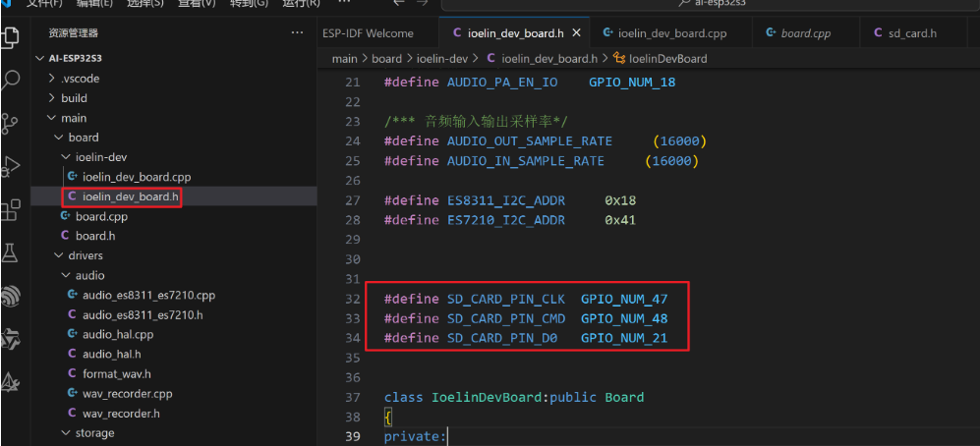
Task: Select ioelin_dev_board.h in the file tree
Action: tap(132, 196)
